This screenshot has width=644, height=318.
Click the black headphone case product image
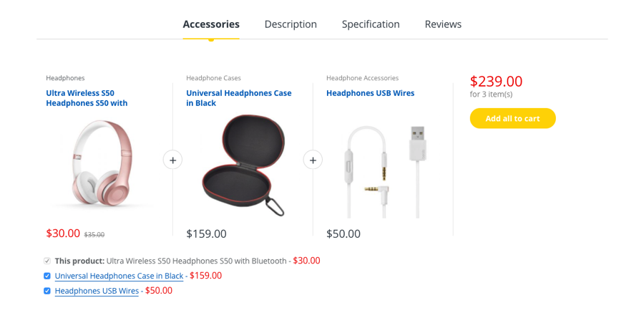243,165
